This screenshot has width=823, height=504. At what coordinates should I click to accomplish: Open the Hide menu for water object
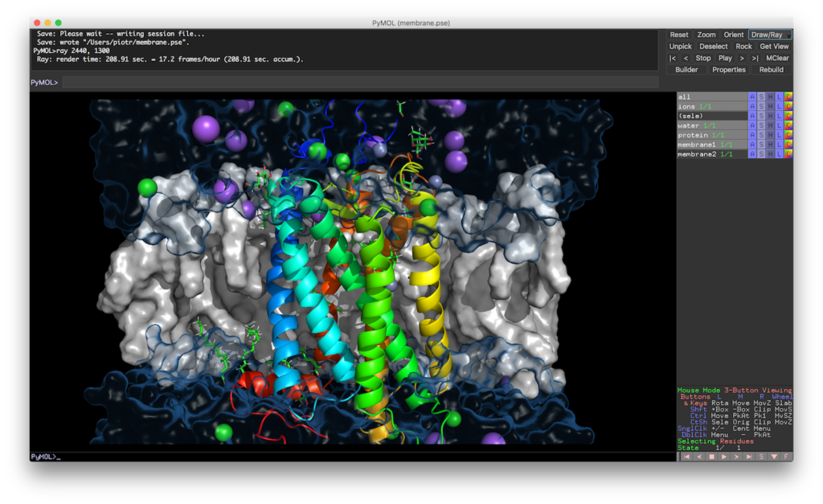pos(770,125)
